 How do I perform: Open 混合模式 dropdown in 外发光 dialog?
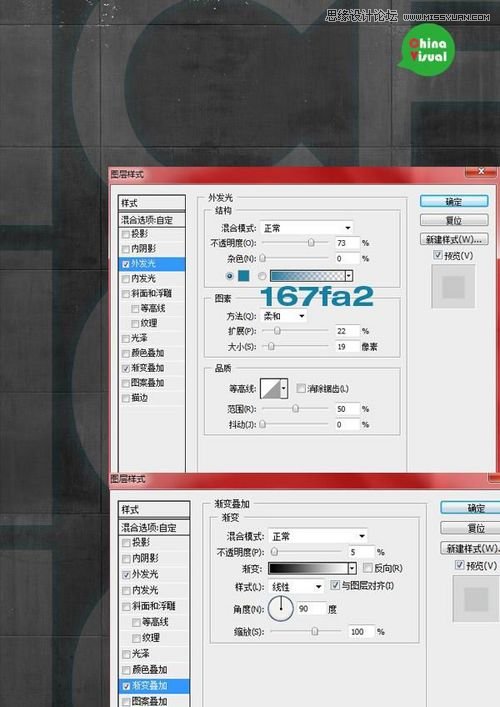pyautogui.click(x=306, y=228)
